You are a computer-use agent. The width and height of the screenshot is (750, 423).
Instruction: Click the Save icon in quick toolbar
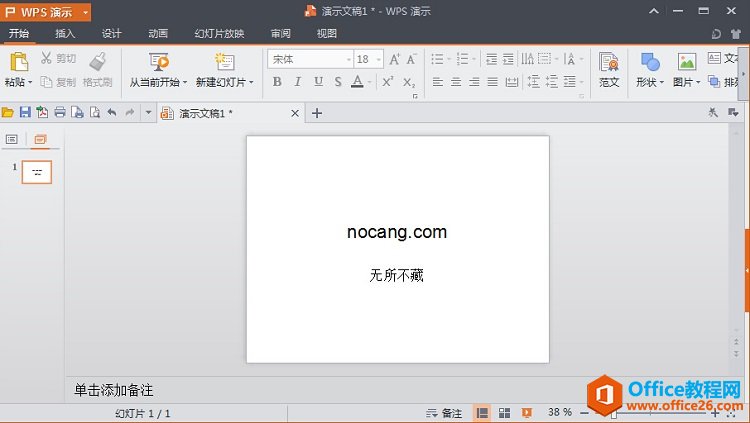click(x=25, y=113)
